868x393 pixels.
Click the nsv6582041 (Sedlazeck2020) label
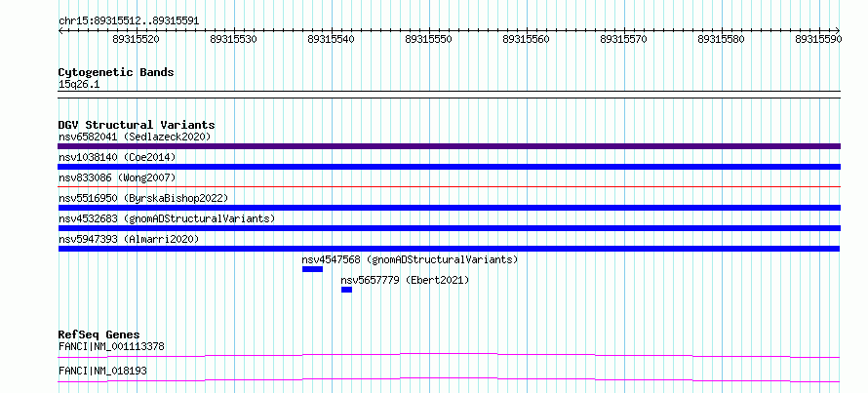tap(135, 137)
